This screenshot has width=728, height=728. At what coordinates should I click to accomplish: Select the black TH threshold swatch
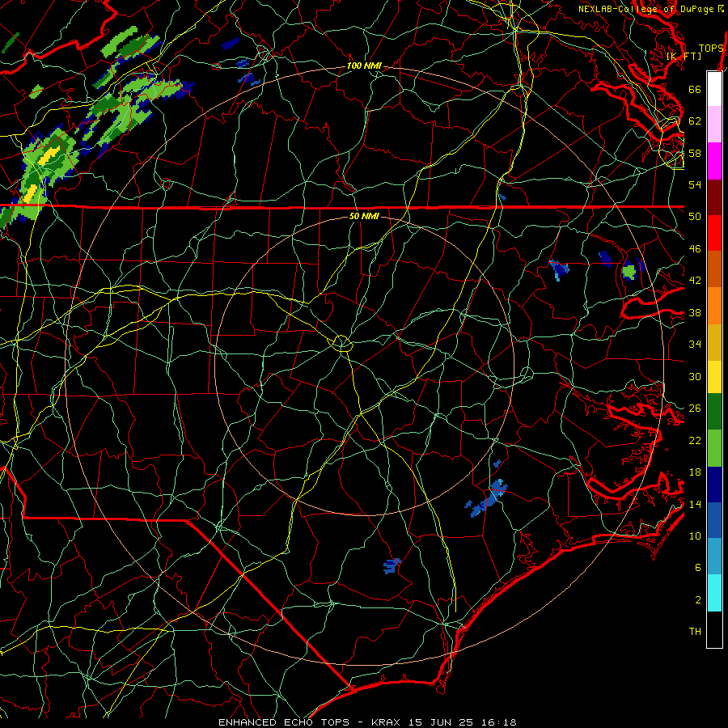pyautogui.click(x=714, y=629)
